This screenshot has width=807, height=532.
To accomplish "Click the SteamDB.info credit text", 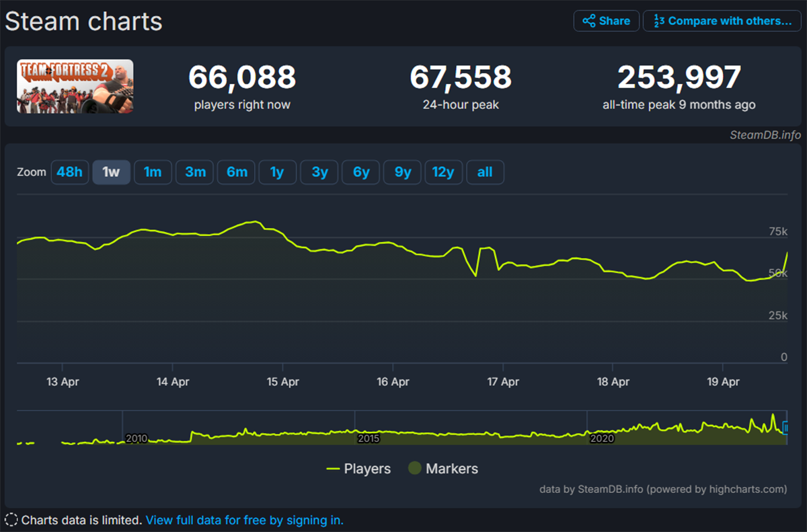I will (x=765, y=135).
